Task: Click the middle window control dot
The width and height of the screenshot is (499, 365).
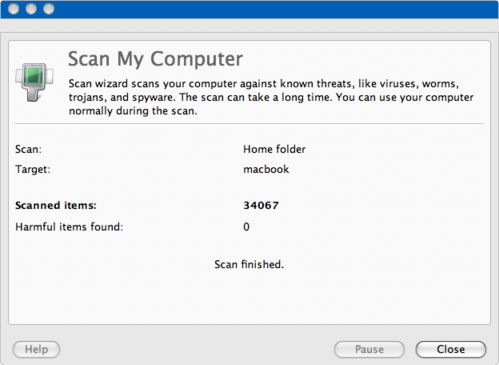Action: (31, 9)
